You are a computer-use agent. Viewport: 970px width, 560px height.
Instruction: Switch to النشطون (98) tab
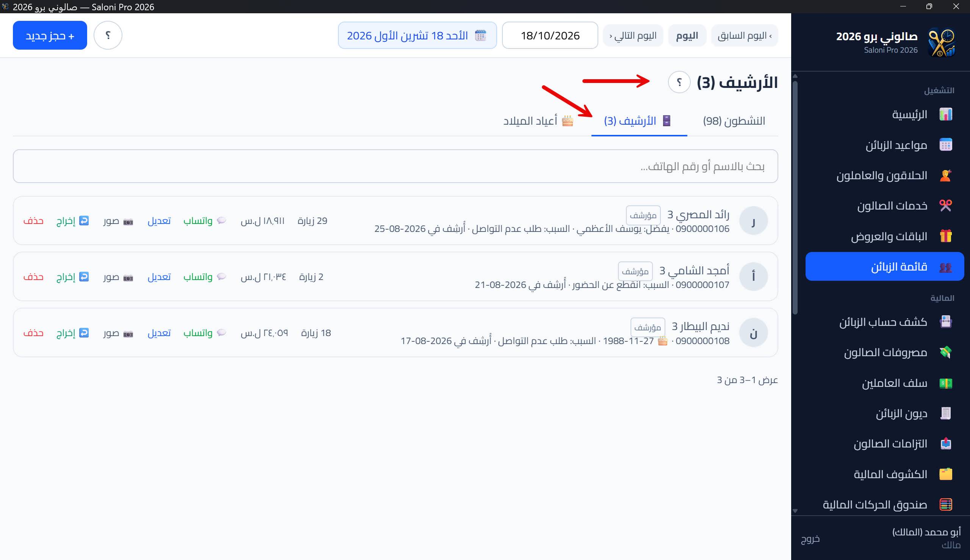(734, 121)
